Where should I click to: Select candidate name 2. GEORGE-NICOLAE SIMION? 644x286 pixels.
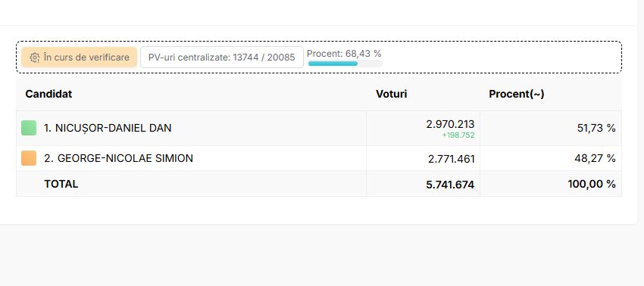[x=118, y=158]
